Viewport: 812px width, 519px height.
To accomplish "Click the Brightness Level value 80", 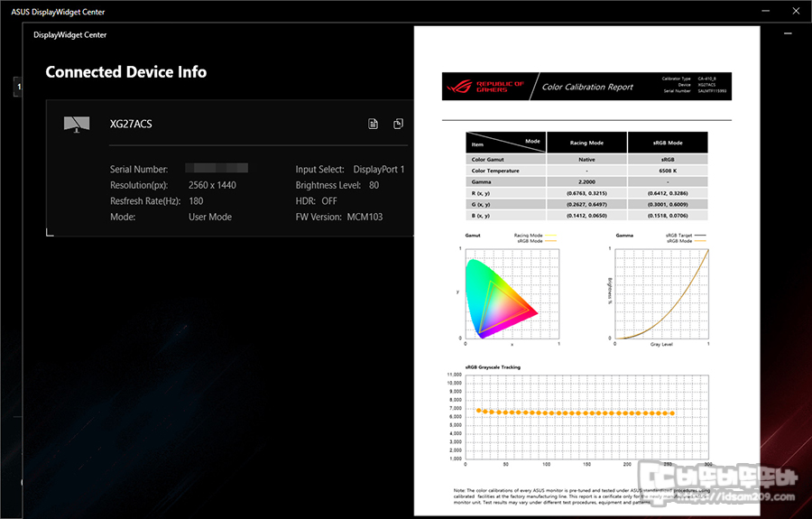I will (374, 185).
